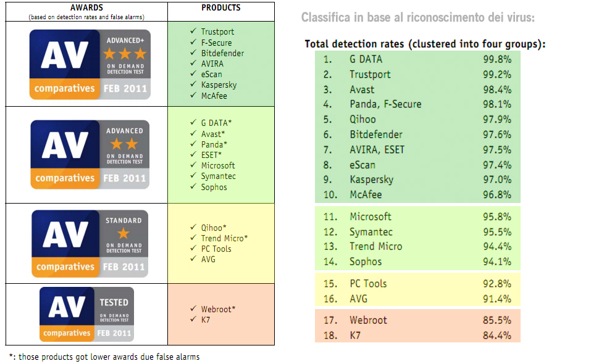591x364 pixels.
Task: Select the PRODUCTS column header
Action: tap(220, 8)
